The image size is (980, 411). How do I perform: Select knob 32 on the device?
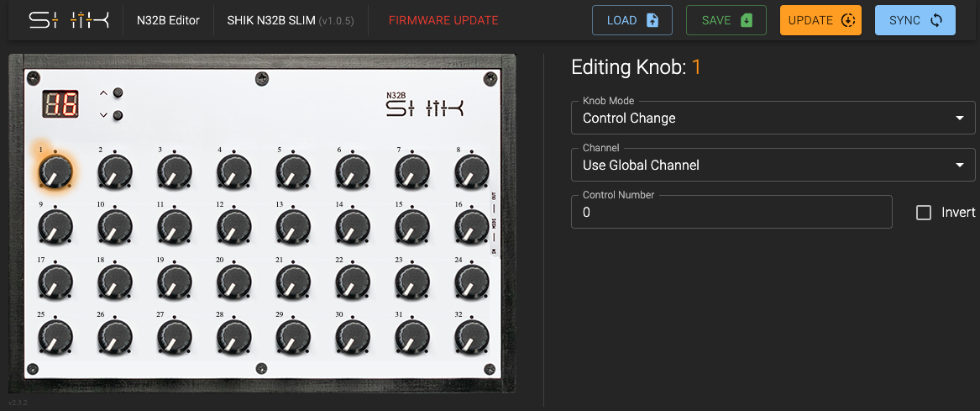[472, 336]
